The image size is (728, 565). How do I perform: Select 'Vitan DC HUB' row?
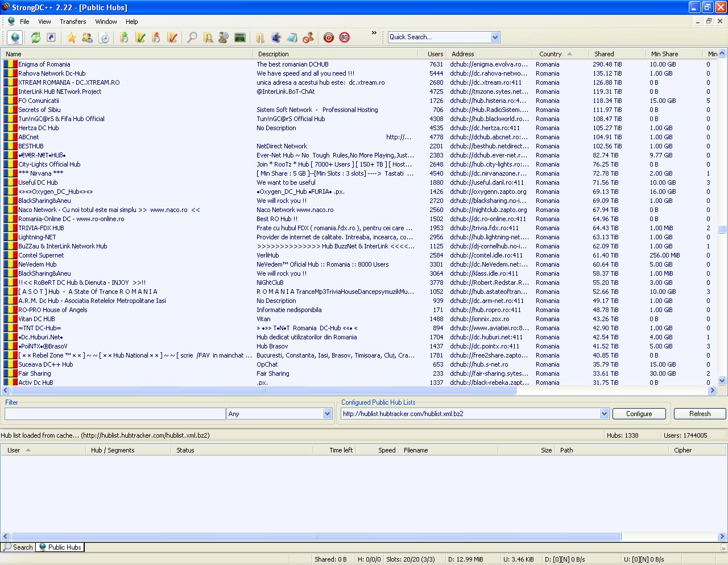click(359, 319)
